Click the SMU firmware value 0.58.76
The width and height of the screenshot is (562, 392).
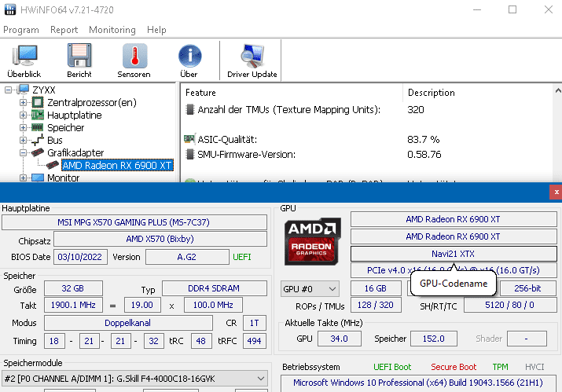coord(424,155)
